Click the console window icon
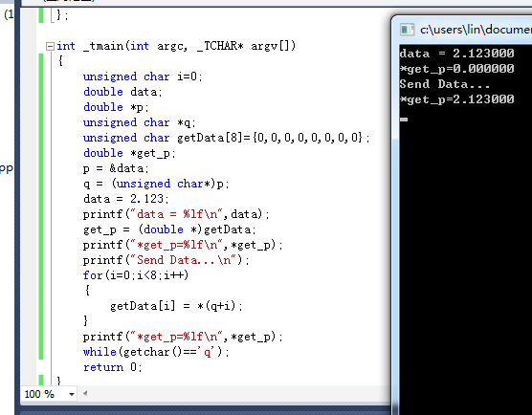This screenshot has height=415, width=532. click(x=407, y=30)
